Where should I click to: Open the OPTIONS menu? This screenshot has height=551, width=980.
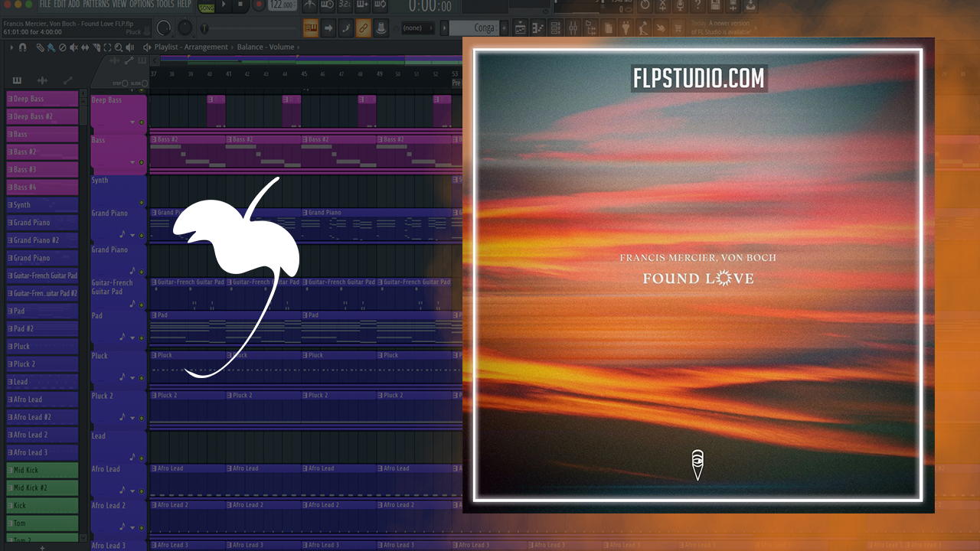click(x=142, y=5)
